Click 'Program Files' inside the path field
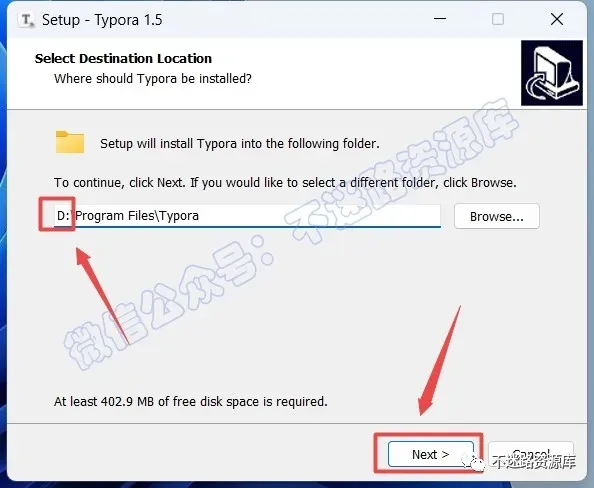Viewport: 594px width, 488px height. pyautogui.click(x=114, y=216)
